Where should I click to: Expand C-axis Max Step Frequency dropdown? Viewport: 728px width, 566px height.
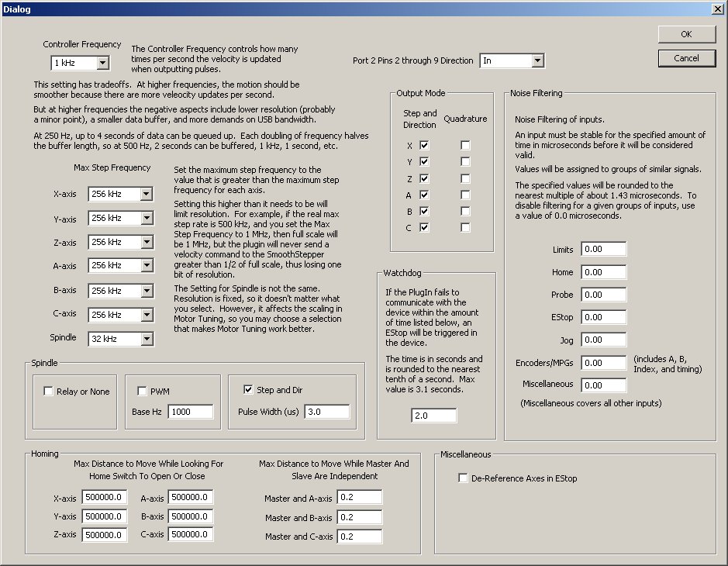(x=147, y=315)
